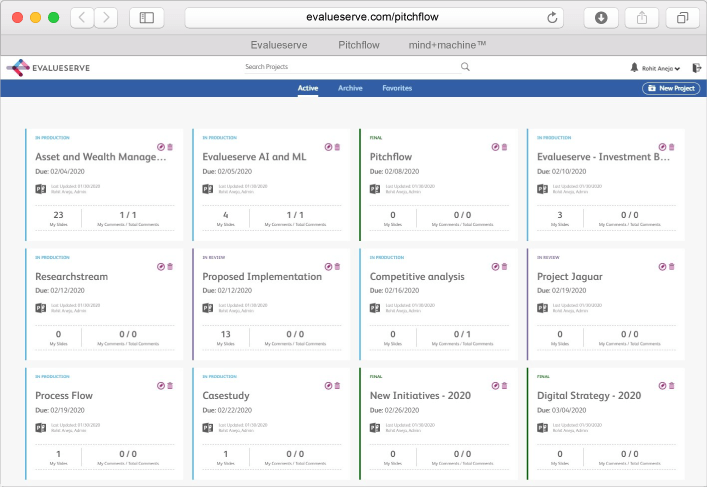Open Digital Strategy - 2020 project title

click(x=589, y=396)
